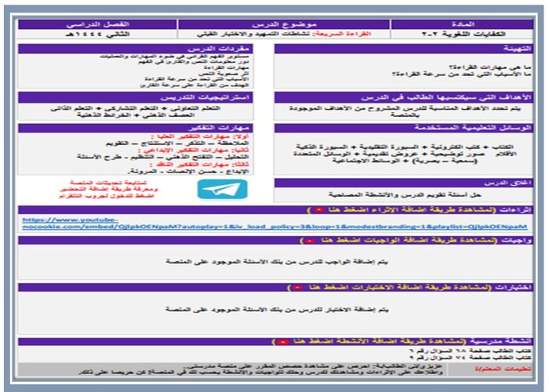Image resolution: width=549 pixels, height=392 pixels.
Task: Select the 'المادة' header cell
Action: [x=462, y=24]
